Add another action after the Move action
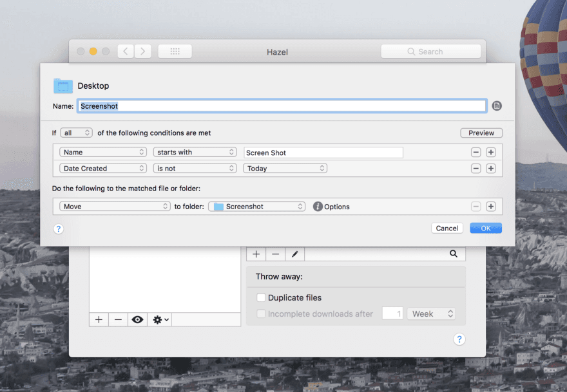The height and width of the screenshot is (392, 567). click(491, 207)
